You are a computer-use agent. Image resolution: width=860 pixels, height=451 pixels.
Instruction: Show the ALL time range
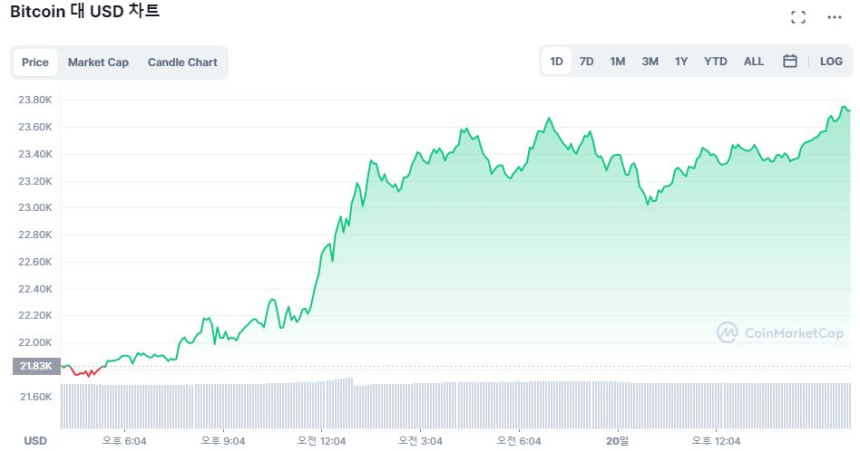click(754, 61)
